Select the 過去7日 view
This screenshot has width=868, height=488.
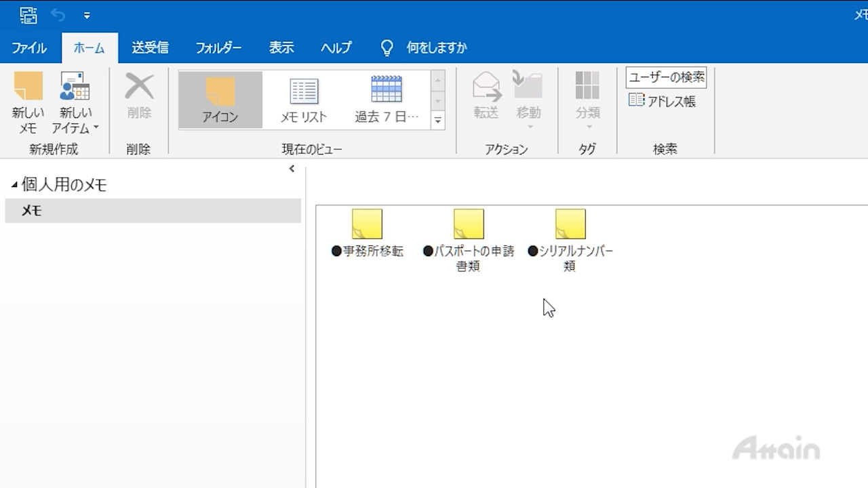(x=387, y=100)
